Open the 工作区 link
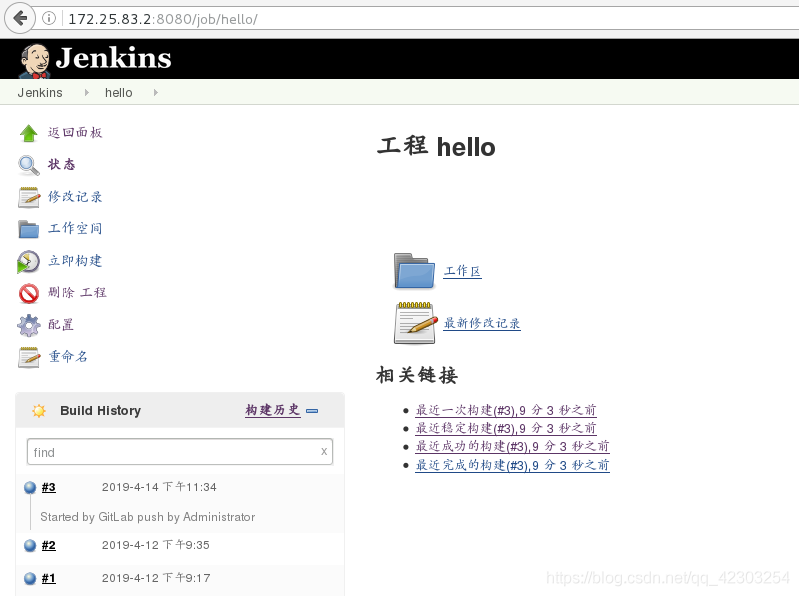Screen dimensions: 799x596 coord(462,271)
